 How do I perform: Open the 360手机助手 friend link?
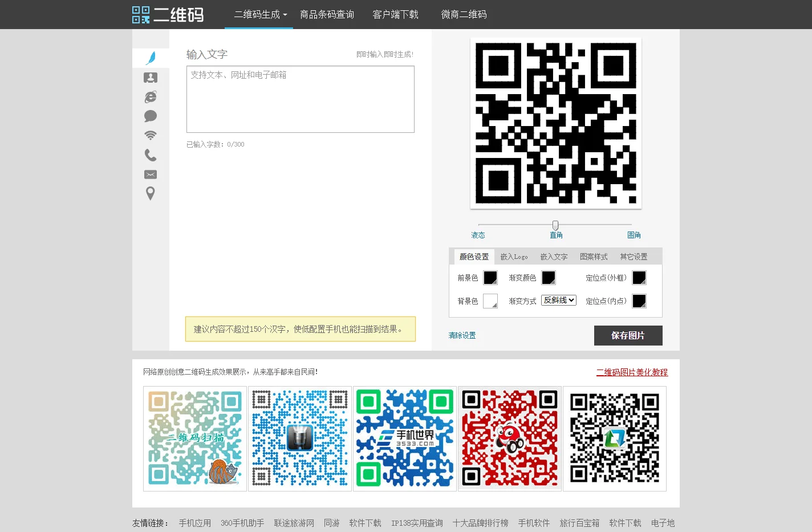click(242, 523)
